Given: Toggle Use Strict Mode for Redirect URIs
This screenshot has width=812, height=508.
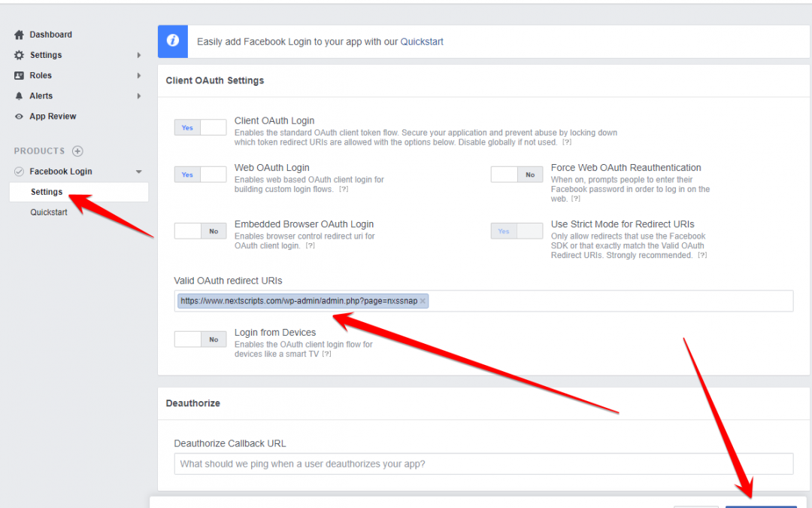Looking at the screenshot, I should (x=517, y=231).
